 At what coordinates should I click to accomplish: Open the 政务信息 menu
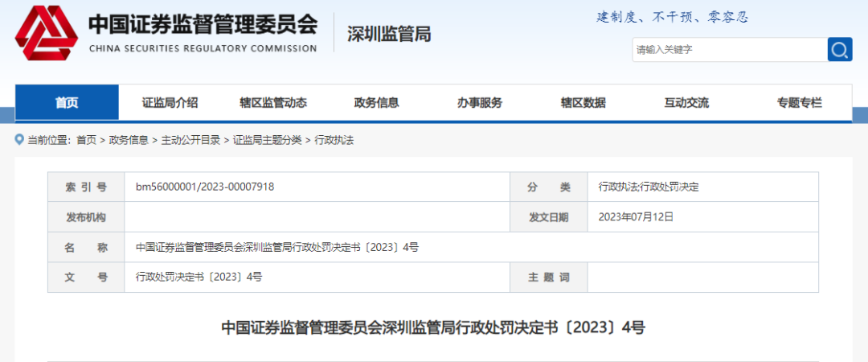click(376, 102)
